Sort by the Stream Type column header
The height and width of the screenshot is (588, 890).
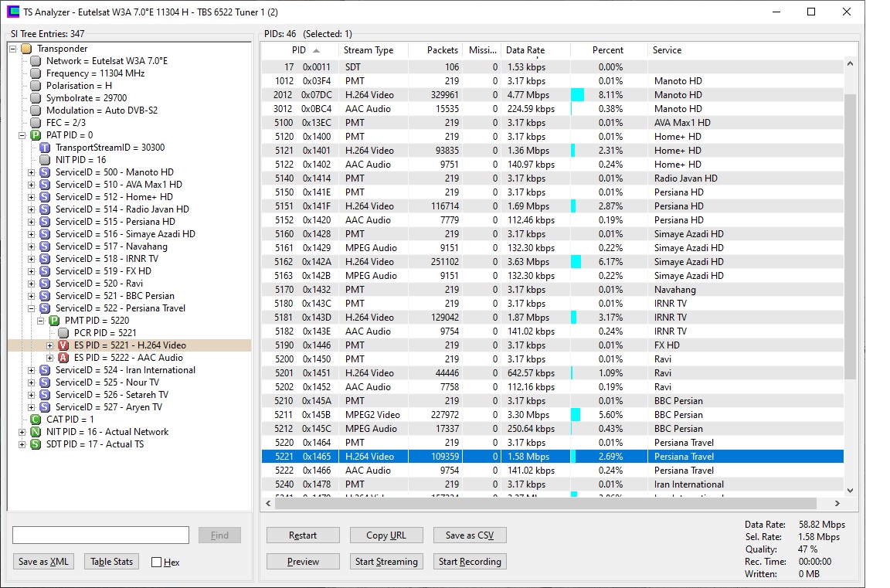(373, 50)
